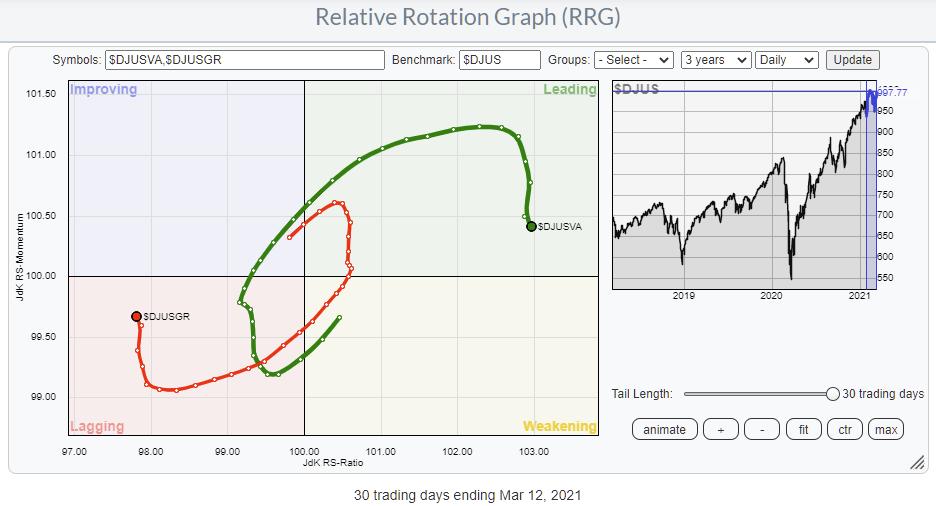936x506 pixels.
Task: Click the max button
Action: (886, 429)
